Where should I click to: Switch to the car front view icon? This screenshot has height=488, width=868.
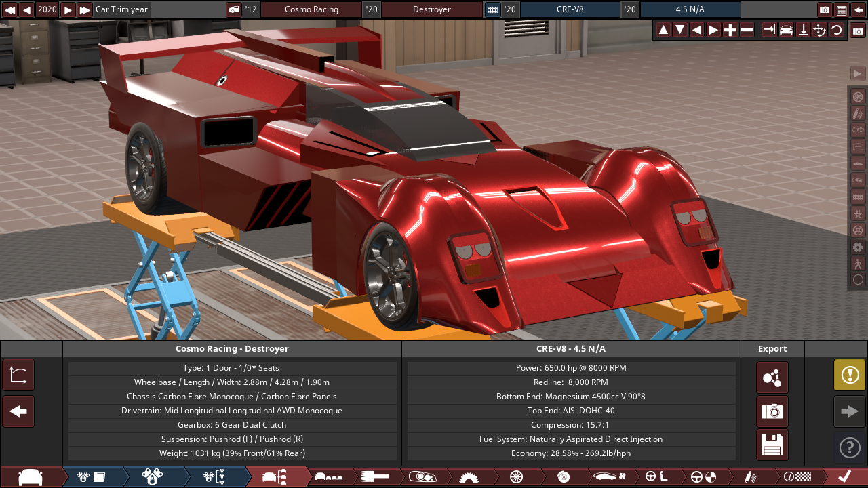[x=786, y=30]
